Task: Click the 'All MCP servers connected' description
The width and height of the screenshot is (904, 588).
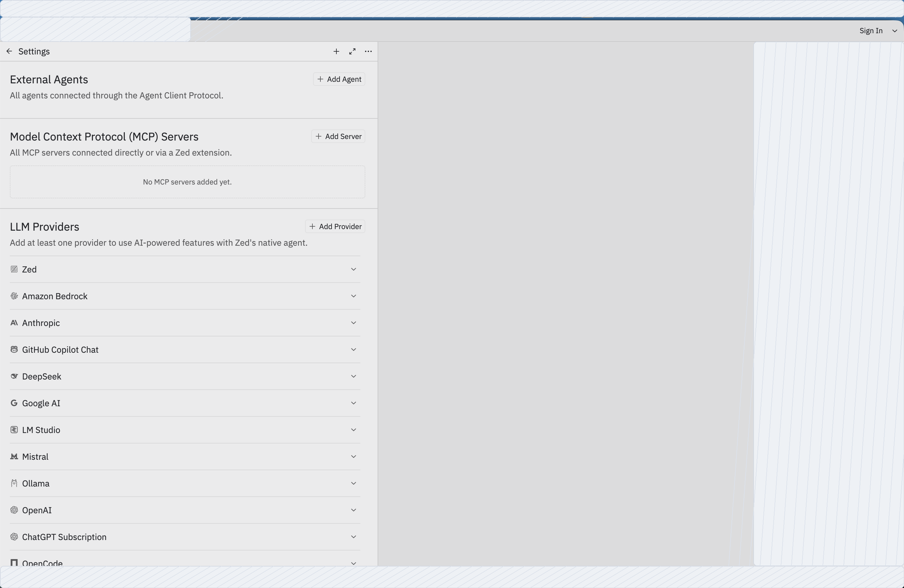Action: pyautogui.click(x=121, y=153)
